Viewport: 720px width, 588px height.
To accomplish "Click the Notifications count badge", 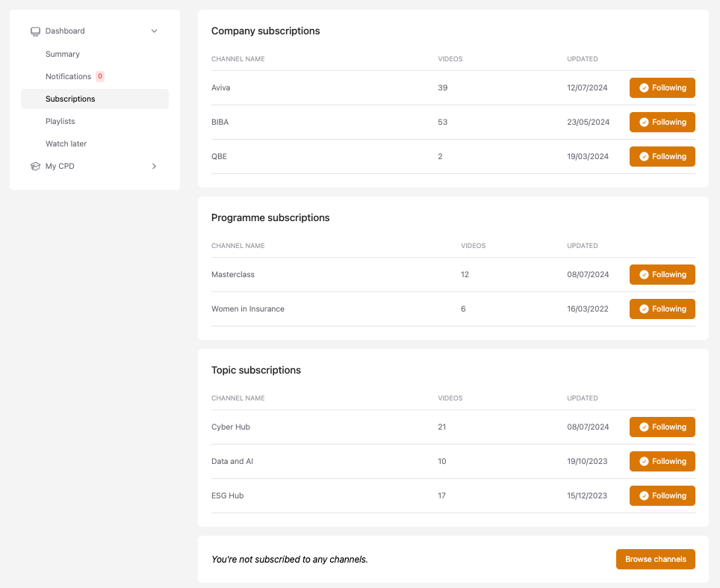I will coord(100,76).
